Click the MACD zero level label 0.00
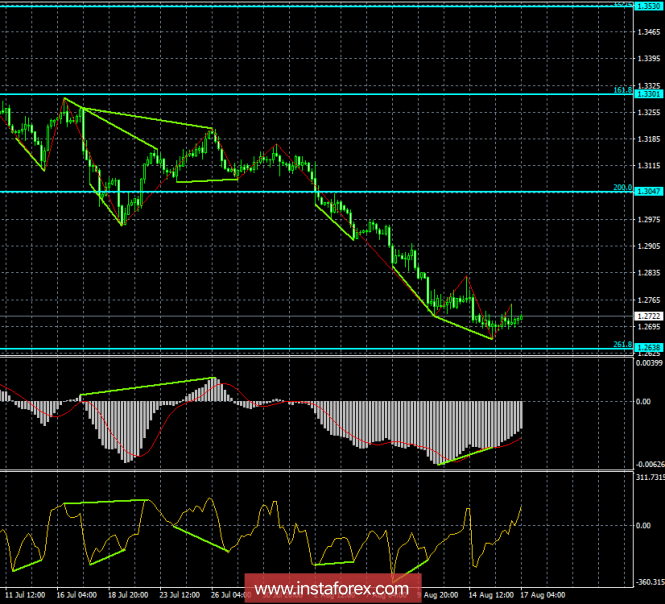 tap(644, 401)
